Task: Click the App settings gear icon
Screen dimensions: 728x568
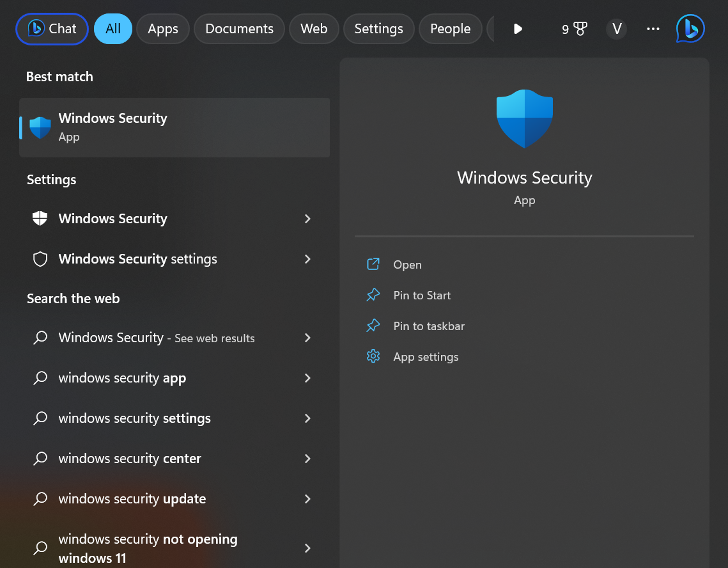Action: pyautogui.click(x=373, y=357)
